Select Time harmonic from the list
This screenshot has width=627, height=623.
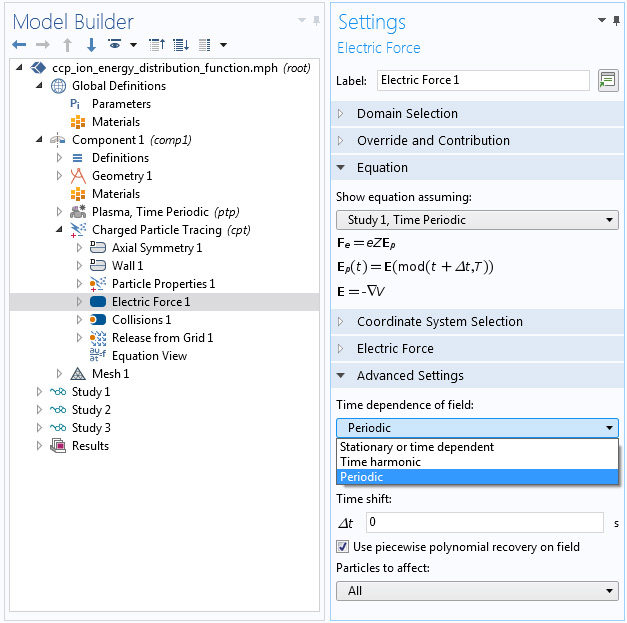tap(380, 462)
